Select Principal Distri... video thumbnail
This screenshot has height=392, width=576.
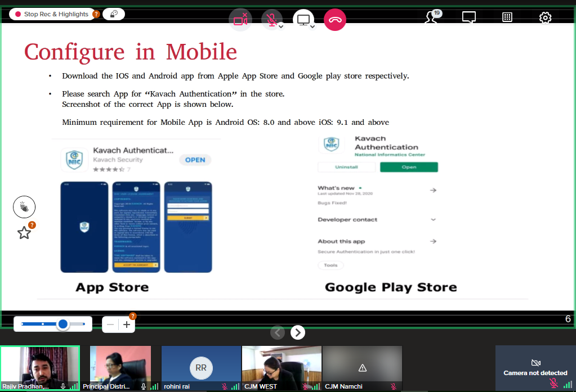tap(120, 368)
